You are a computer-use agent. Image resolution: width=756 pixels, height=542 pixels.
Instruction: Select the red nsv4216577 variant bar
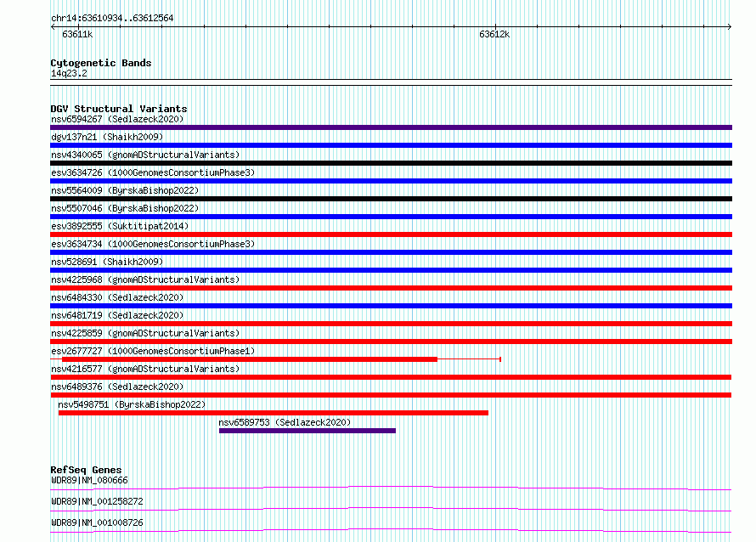point(391,377)
